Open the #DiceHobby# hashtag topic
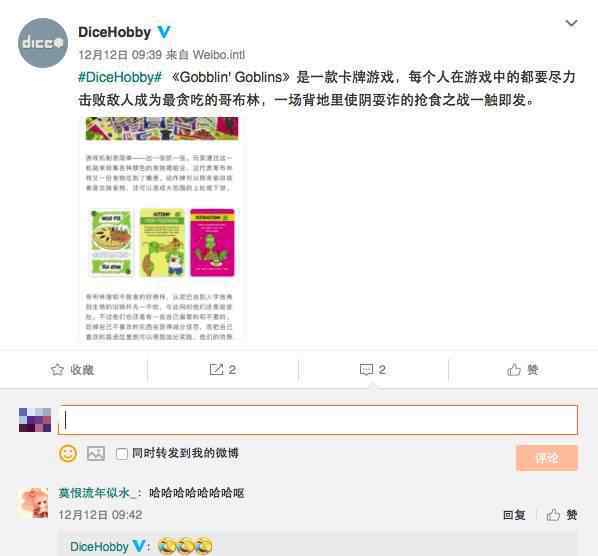The width and height of the screenshot is (598, 556). click(x=120, y=77)
